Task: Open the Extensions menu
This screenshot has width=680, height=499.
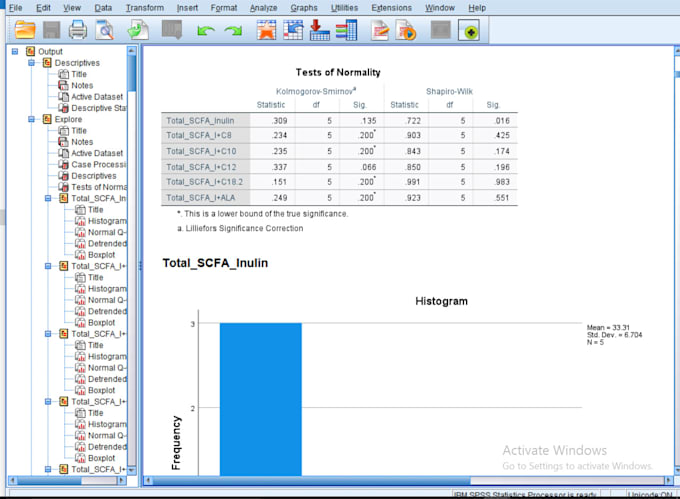Action: [x=392, y=8]
